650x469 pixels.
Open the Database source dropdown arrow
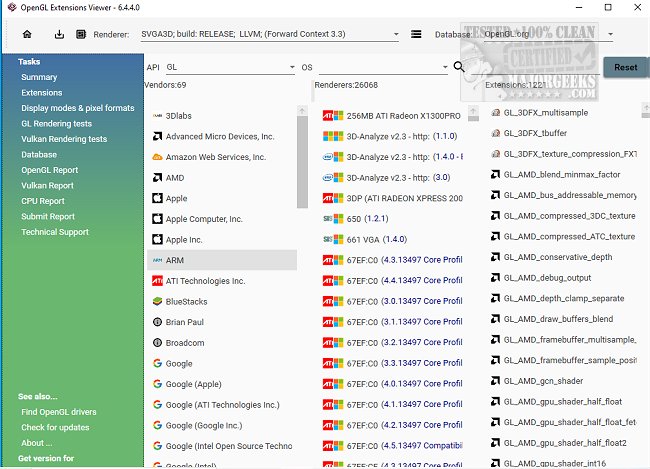[610, 34]
